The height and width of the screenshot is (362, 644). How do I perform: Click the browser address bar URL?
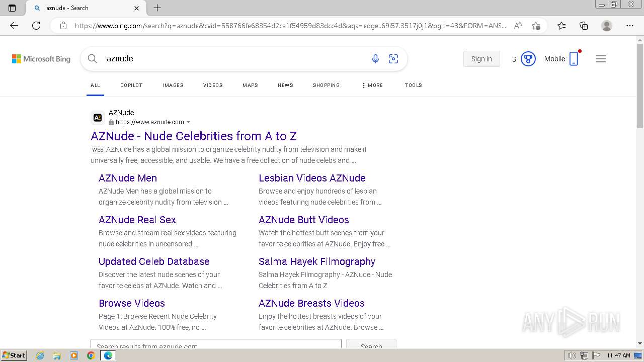pos(290,26)
